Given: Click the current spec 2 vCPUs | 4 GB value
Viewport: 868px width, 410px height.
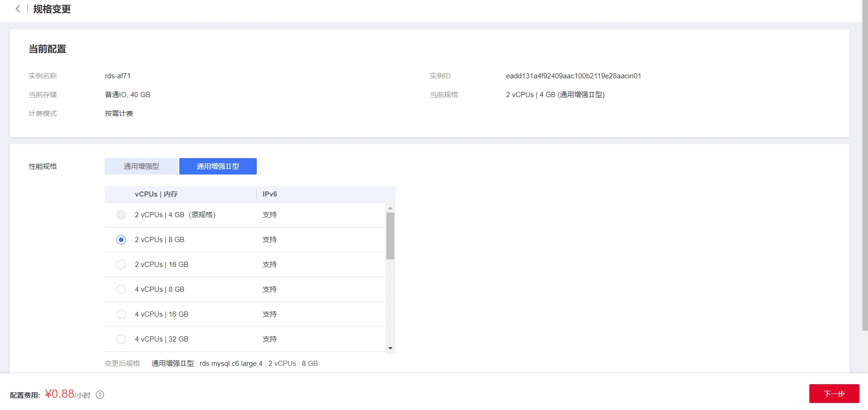Looking at the screenshot, I should (555, 95).
